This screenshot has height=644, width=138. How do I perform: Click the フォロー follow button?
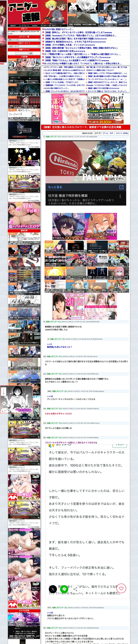click(120, 445)
